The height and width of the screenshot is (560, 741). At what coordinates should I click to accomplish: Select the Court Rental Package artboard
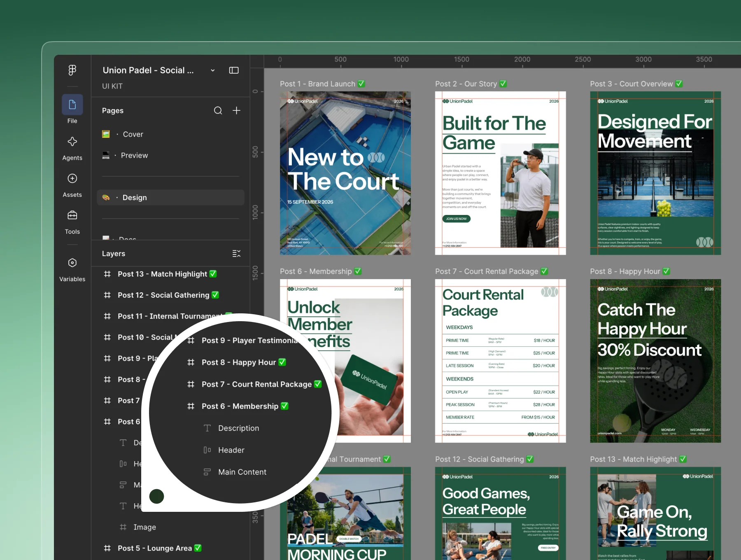(501, 361)
